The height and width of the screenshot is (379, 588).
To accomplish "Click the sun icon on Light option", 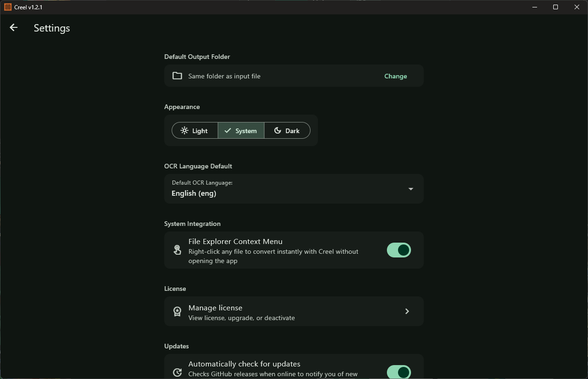I will click(184, 130).
